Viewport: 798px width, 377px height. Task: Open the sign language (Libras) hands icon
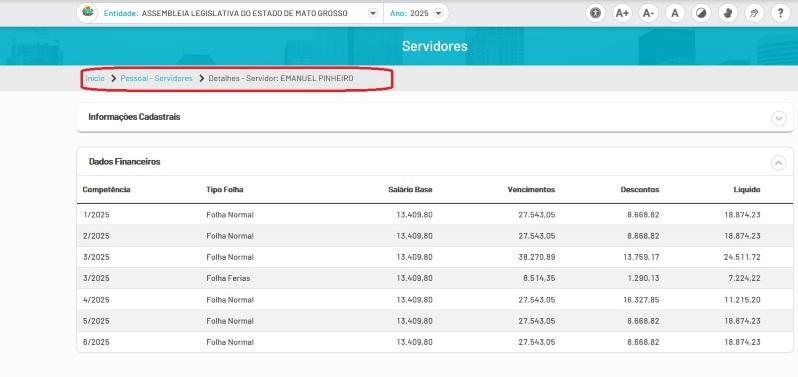(x=728, y=13)
